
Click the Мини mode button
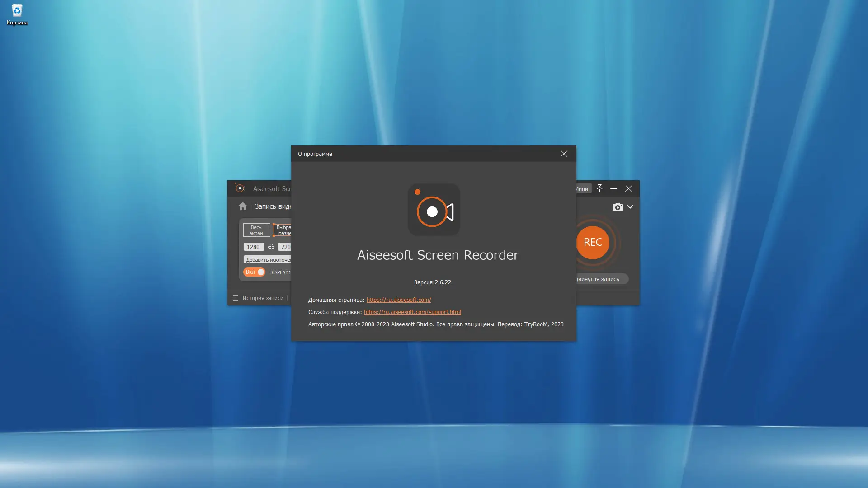[x=582, y=188]
